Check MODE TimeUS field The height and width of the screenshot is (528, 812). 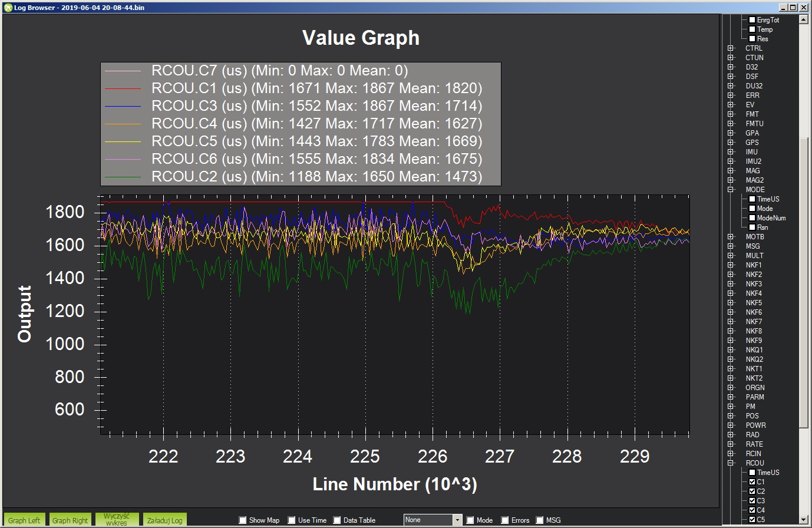coord(752,199)
